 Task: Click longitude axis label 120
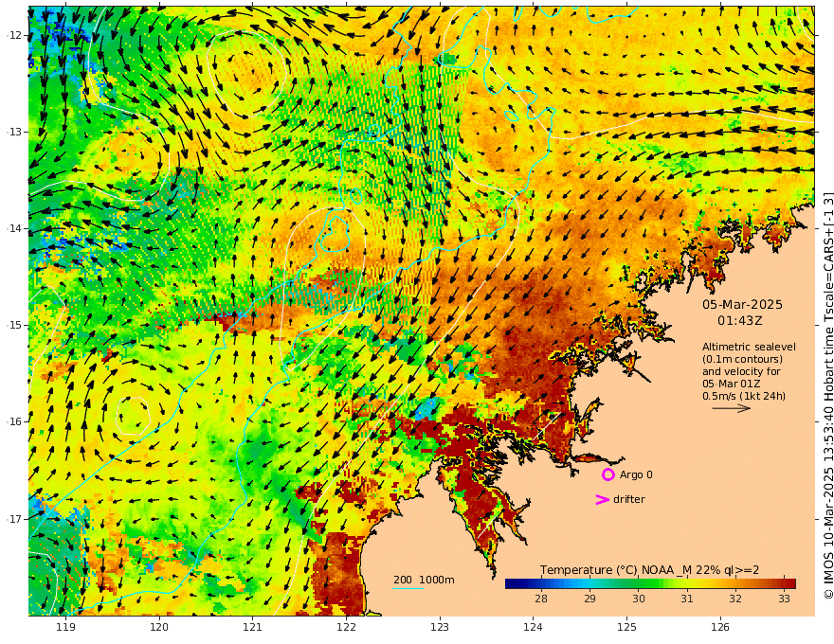159,627
